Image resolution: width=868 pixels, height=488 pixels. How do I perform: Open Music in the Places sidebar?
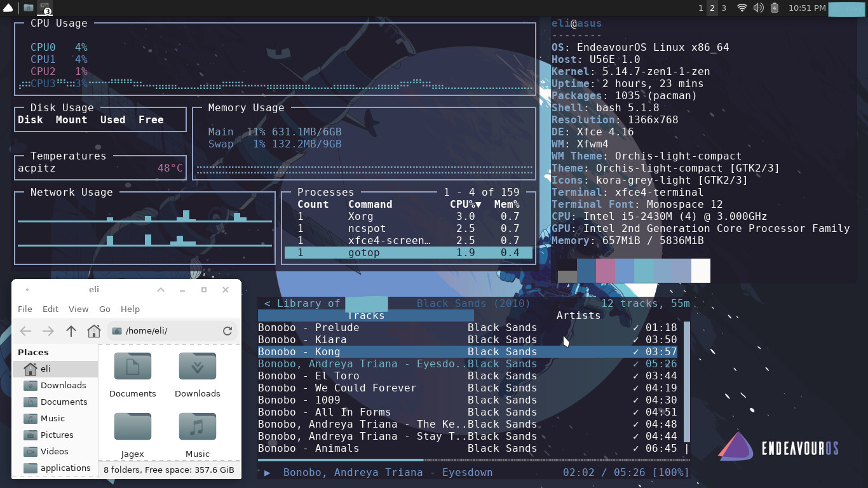point(55,418)
